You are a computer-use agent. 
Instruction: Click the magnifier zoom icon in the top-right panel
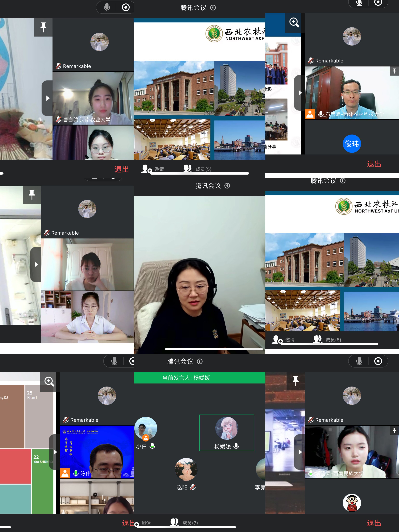click(x=294, y=22)
